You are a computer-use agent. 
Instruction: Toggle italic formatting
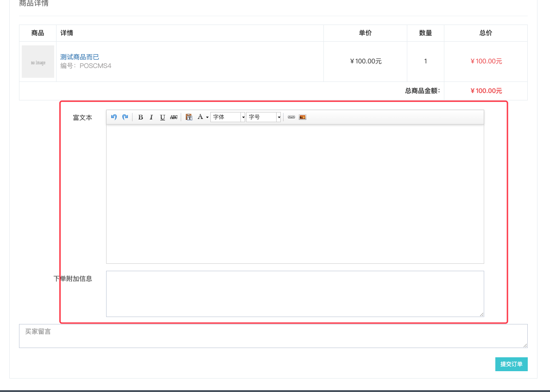(x=151, y=117)
